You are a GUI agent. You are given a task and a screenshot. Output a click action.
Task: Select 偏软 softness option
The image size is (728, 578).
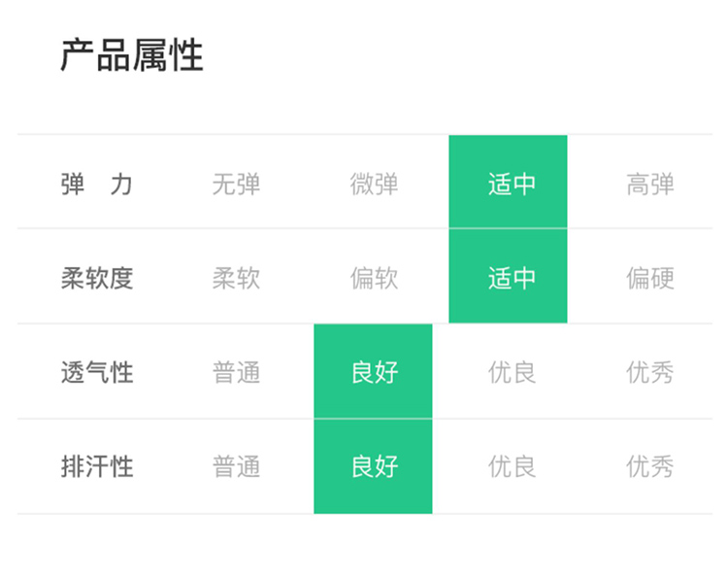click(374, 279)
